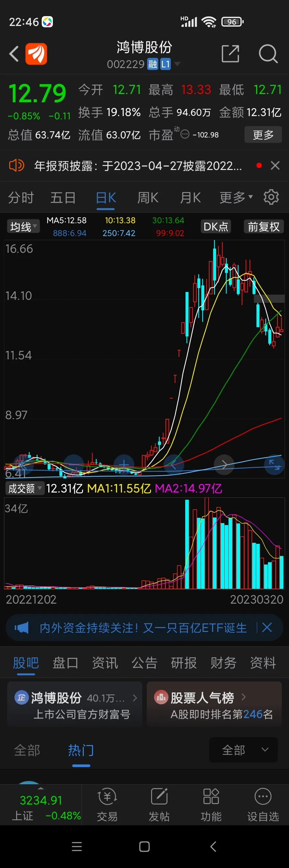This screenshot has height=868, width=289.
Task: Tap the dynamic PE info bubble icon
Action: (x=185, y=134)
